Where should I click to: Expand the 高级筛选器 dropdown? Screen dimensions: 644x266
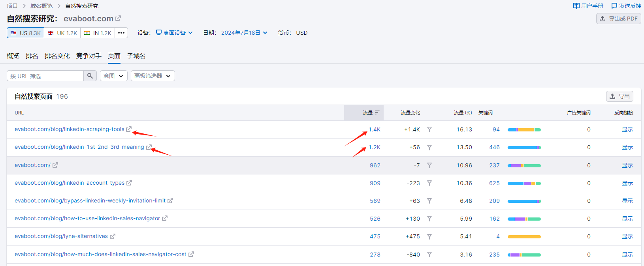153,76
